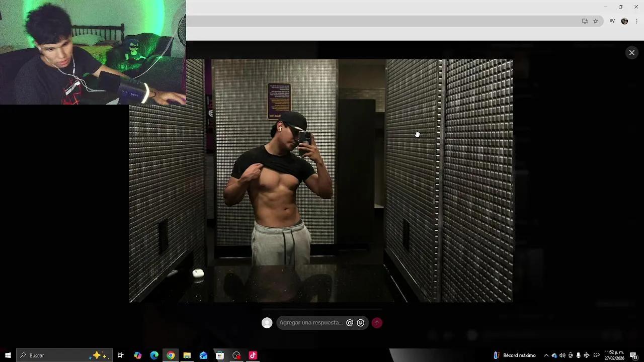
Task: Open the emoji picker in the reply bar
Action: click(361, 323)
